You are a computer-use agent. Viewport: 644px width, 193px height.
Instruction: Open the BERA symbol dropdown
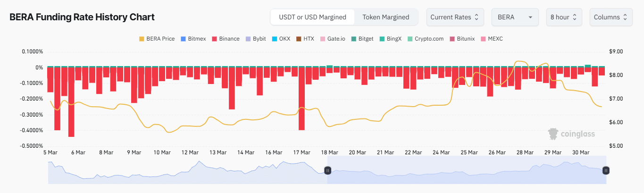pos(515,17)
